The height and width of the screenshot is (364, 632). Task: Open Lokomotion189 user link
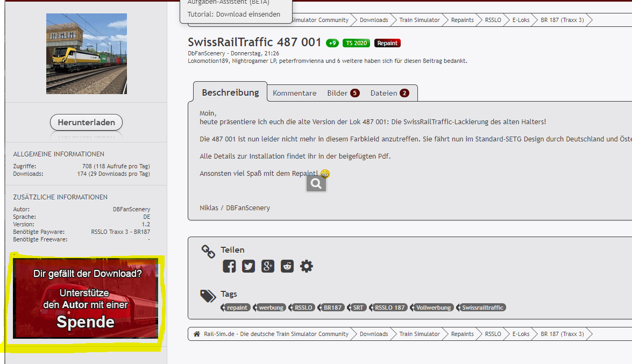coord(208,61)
